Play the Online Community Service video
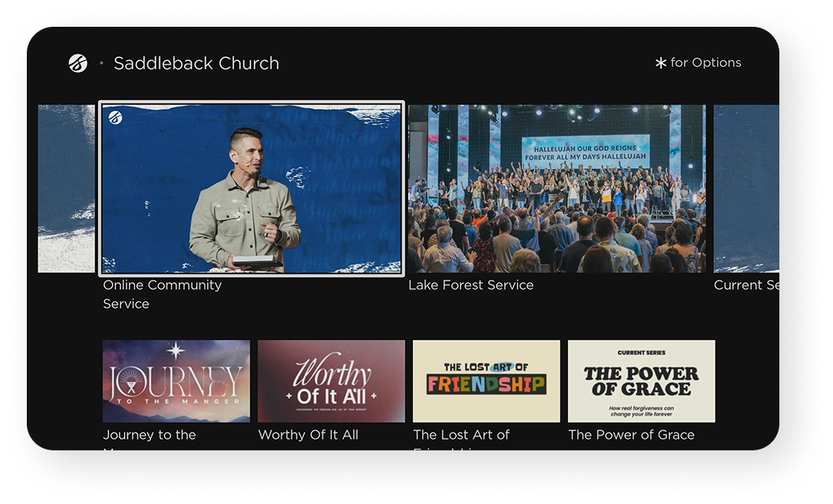The image size is (833, 504). (x=251, y=188)
